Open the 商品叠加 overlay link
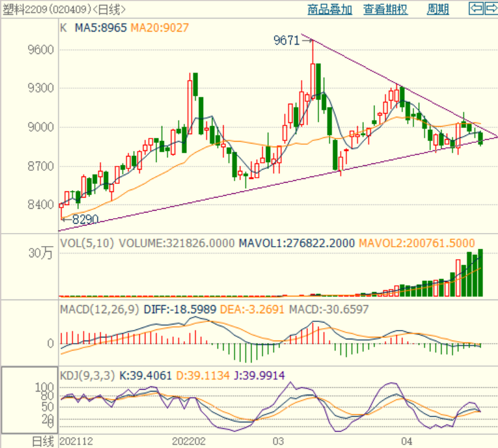This screenshot has height=448, width=498. (x=330, y=9)
